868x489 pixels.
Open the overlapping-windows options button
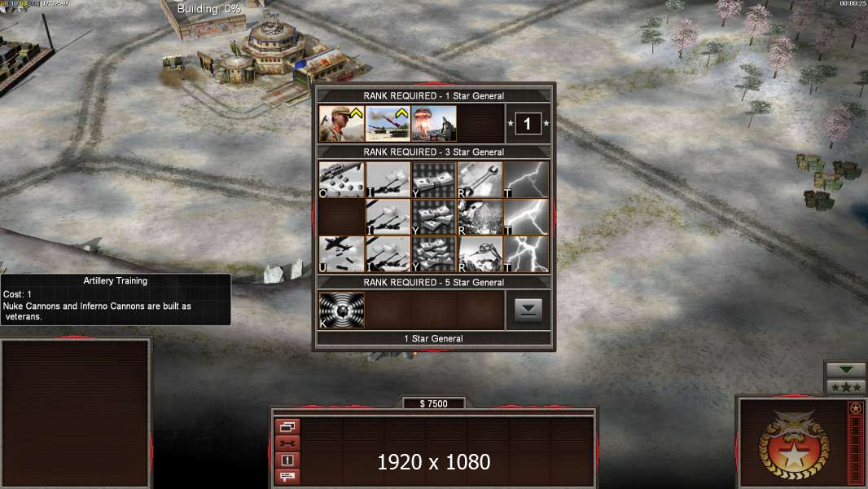(287, 426)
